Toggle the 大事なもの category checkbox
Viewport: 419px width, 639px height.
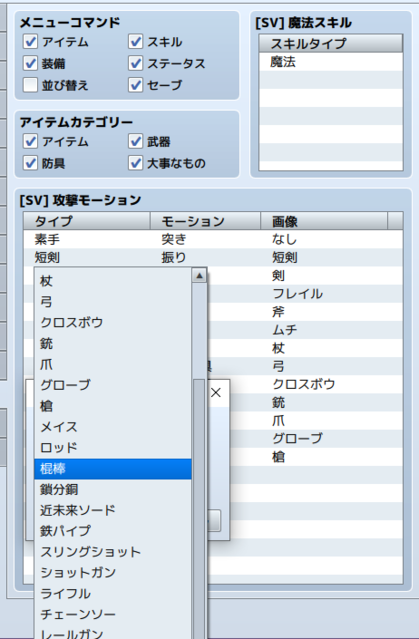[135, 163]
